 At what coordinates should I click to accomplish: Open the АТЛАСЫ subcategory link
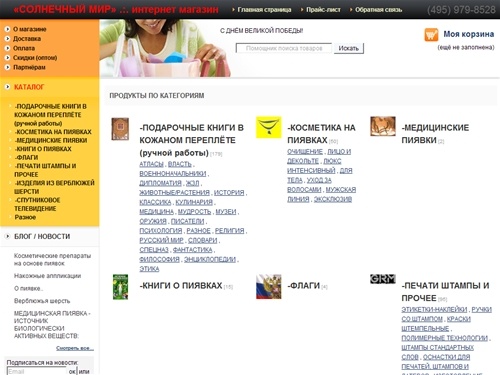[151, 164]
